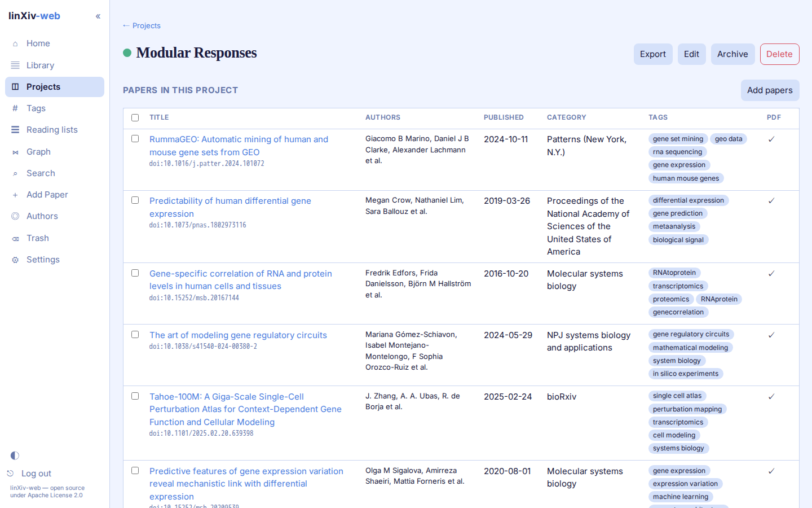Click the Add papers button

(x=770, y=90)
